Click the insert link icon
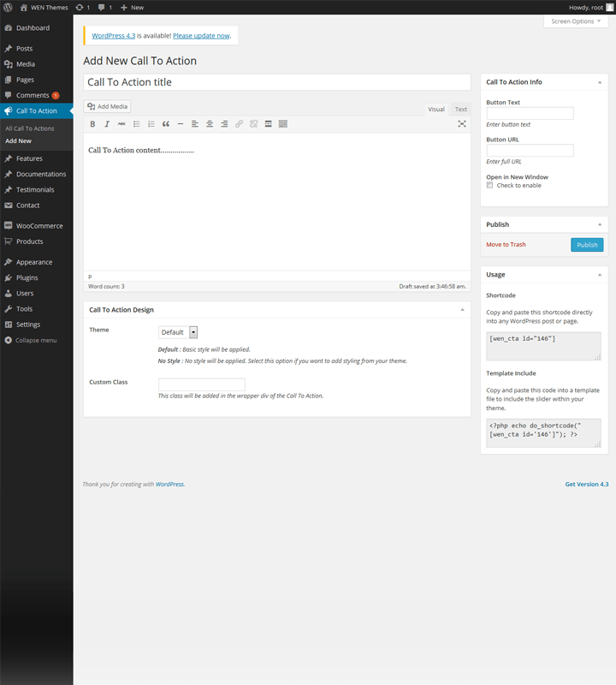 pos(239,124)
